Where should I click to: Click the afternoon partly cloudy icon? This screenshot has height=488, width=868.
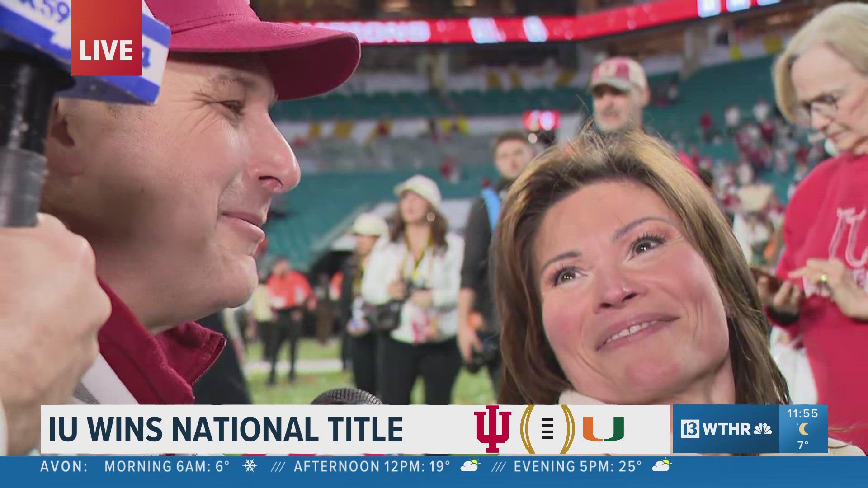point(470,465)
